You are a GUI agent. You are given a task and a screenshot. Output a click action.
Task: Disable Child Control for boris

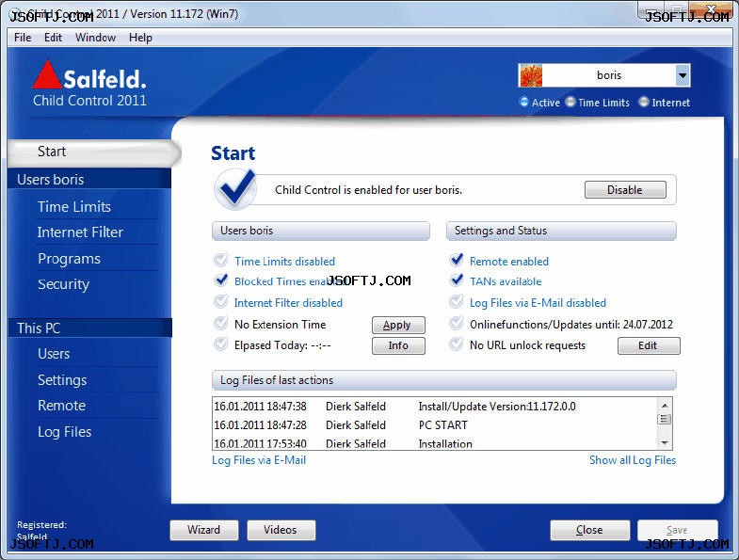coord(625,189)
